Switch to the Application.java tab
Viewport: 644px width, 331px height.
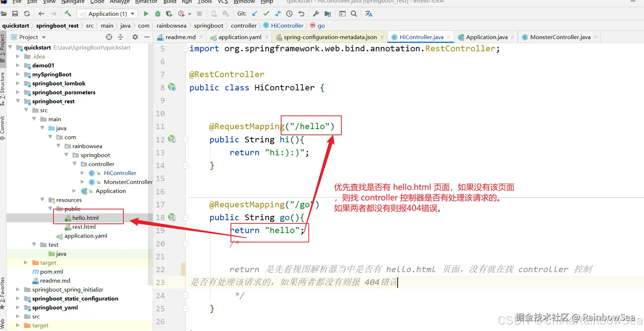pos(487,37)
